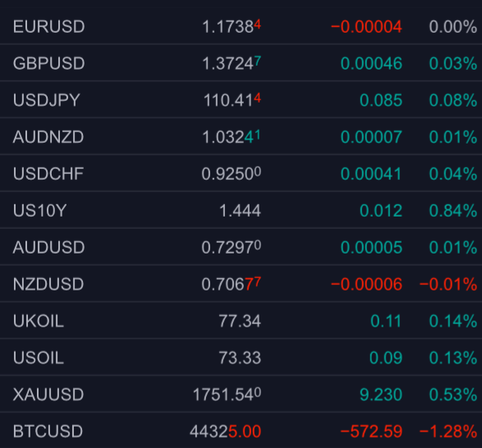The width and height of the screenshot is (482, 448).
Task: Select the USDJPY watchlist entry
Action: [241, 99]
